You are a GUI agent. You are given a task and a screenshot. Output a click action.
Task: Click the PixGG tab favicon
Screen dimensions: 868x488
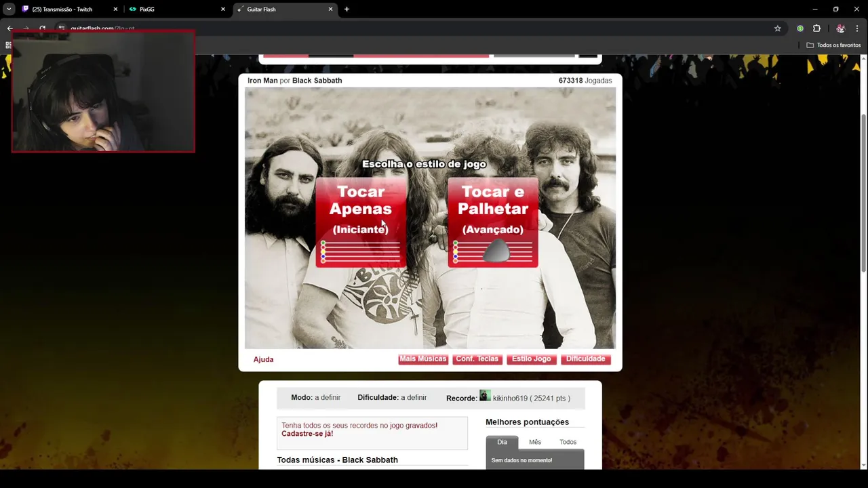point(132,9)
